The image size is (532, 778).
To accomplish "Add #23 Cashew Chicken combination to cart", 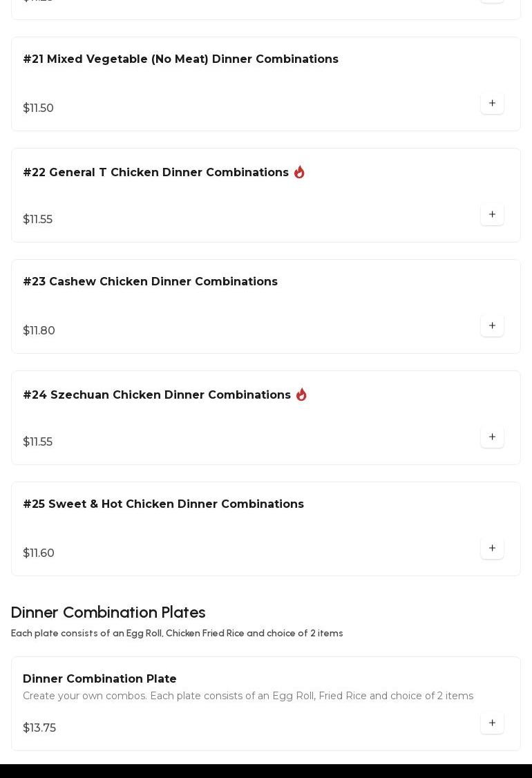I will point(492,326).
